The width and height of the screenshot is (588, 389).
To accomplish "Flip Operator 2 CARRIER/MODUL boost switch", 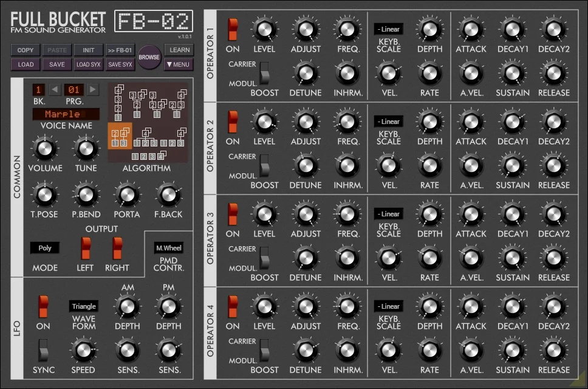I will click(265, 166).
